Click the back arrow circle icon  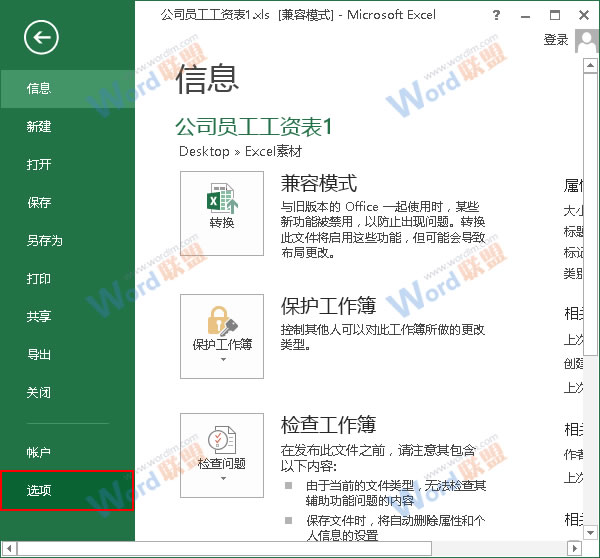tap(41, 38)
